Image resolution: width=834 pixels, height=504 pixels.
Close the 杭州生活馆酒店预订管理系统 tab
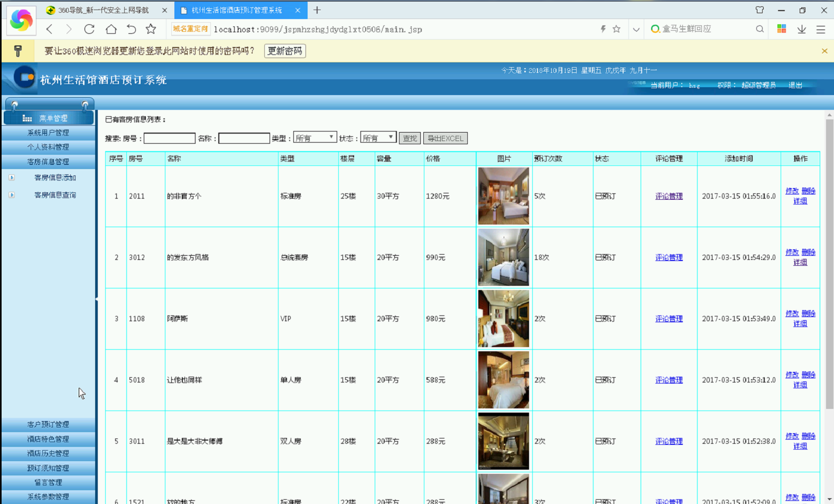point(298,10)
